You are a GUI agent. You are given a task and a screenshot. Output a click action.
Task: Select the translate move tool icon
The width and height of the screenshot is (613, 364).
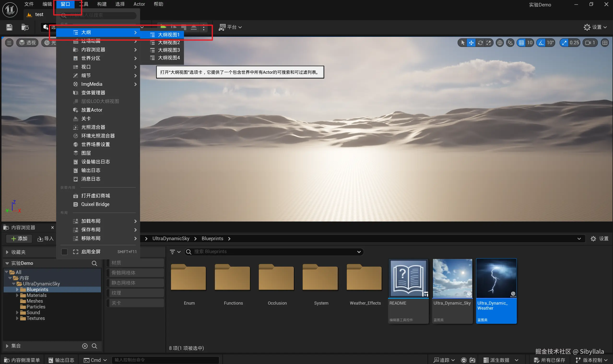coord(471,43)
